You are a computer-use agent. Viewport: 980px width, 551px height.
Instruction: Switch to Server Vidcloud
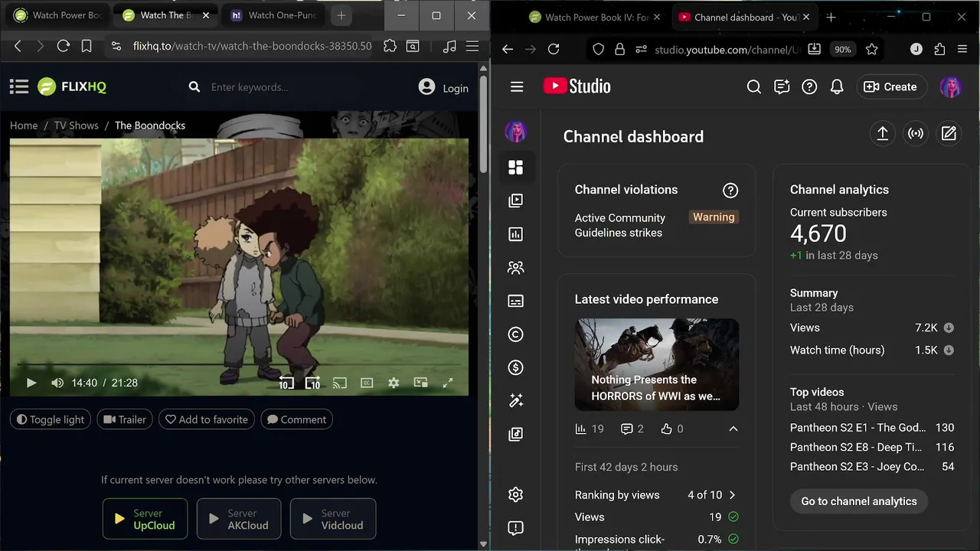[x=333, y=519]
